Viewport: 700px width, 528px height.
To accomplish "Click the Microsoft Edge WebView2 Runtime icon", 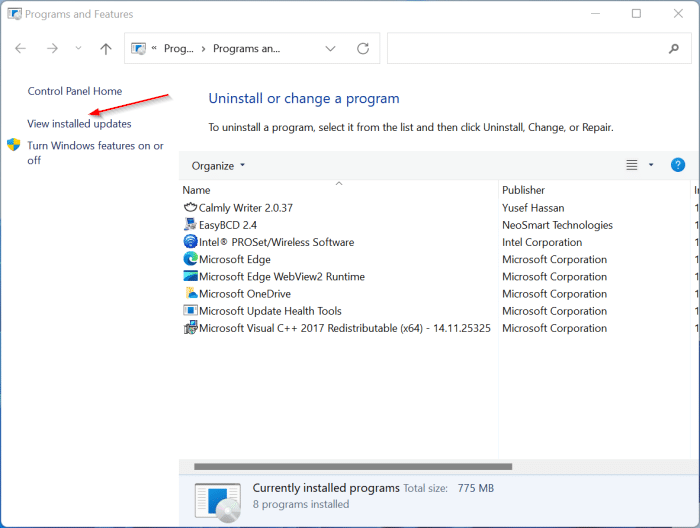I will coord(190,276).
